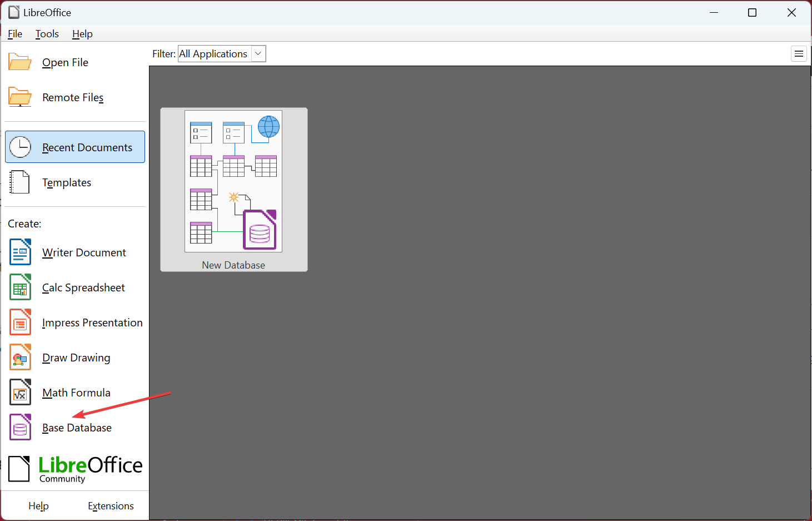Create a new Writer Document
The width and height of the screenshot is (812, 521).
[x=84, y=252]
